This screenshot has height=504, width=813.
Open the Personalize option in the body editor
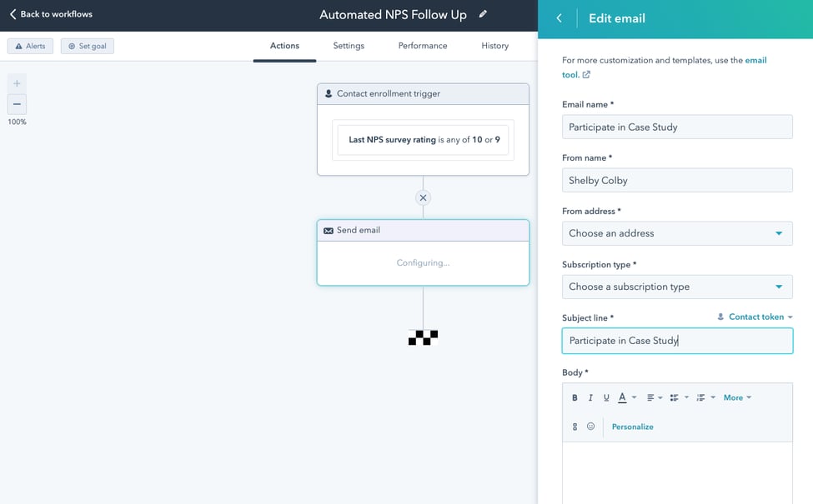pyautogui.click(x=632, y=426)
